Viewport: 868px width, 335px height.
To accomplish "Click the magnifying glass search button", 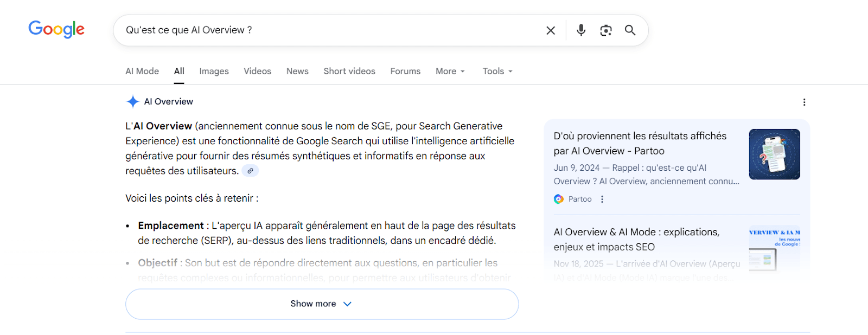I will (630, 30).
